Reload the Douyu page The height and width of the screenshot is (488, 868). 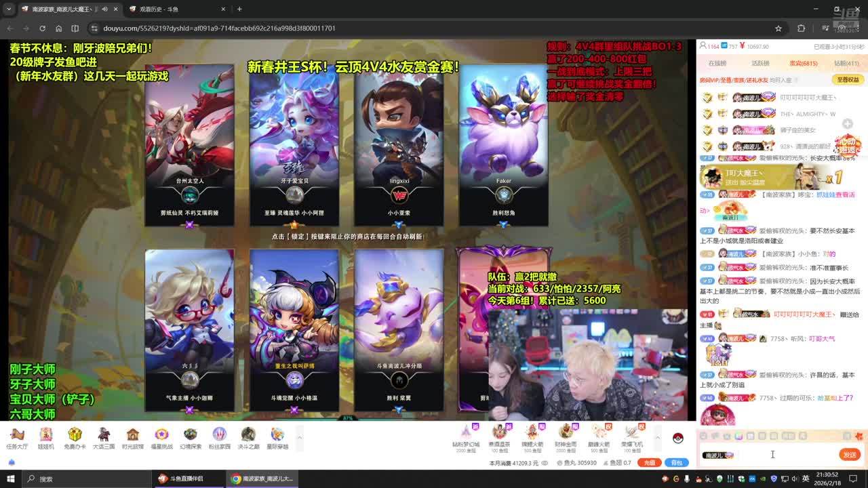click(x=42, y=28)
